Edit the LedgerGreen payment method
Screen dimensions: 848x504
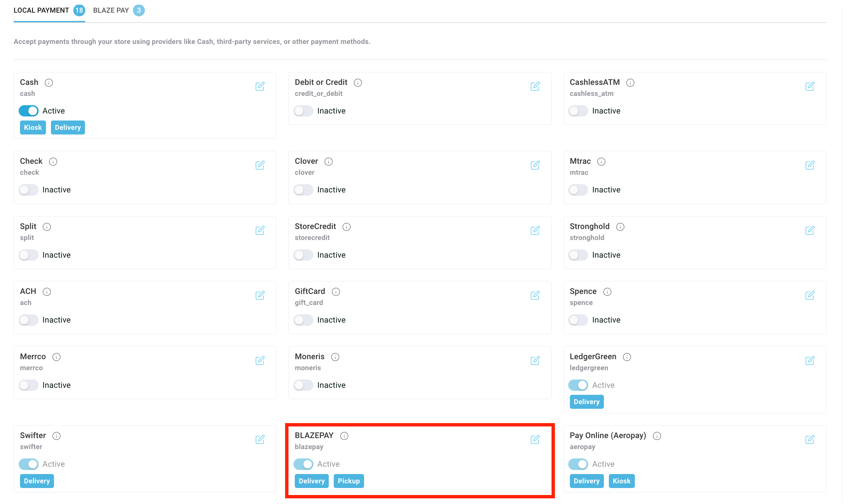810,360
